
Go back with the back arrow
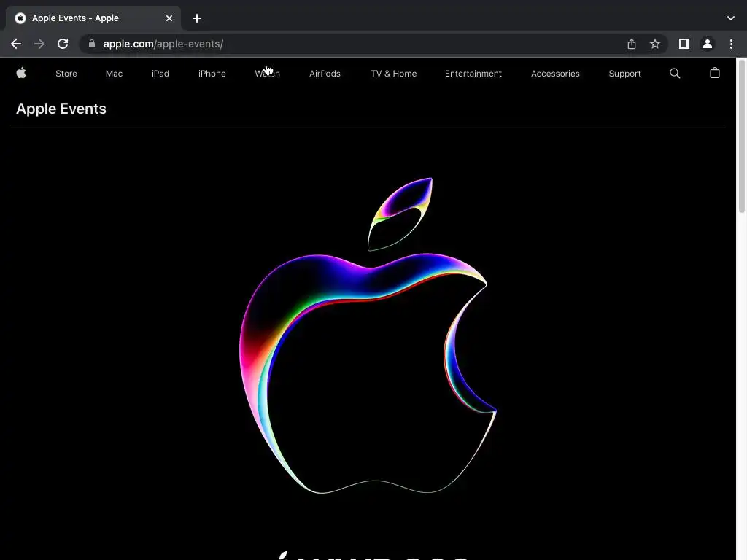point(16,44)
